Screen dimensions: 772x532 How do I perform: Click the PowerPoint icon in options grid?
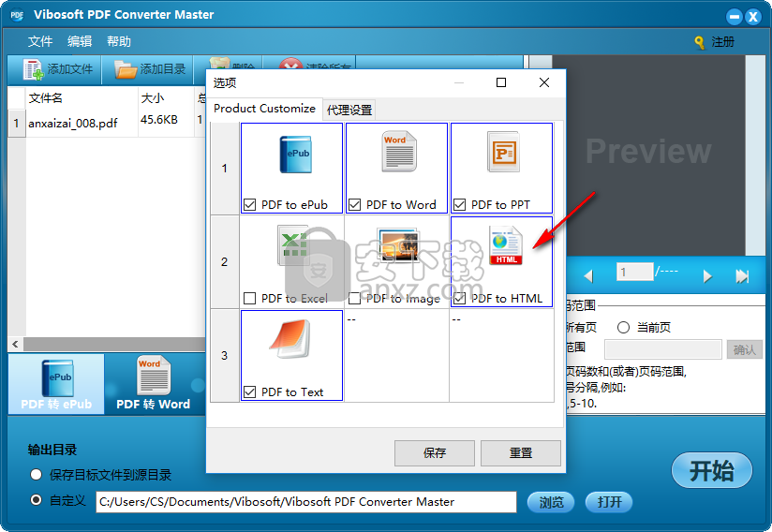coord(503,152)
